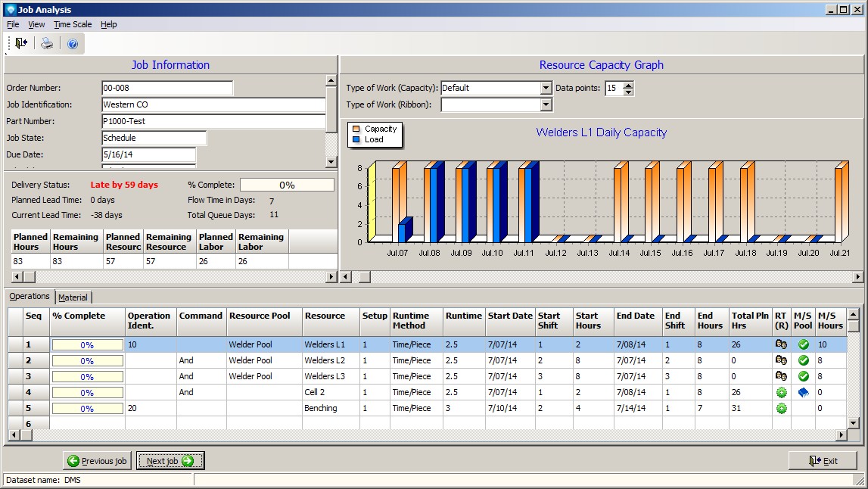
Task: Switch to the Material tab
Action: coord(73,297)
